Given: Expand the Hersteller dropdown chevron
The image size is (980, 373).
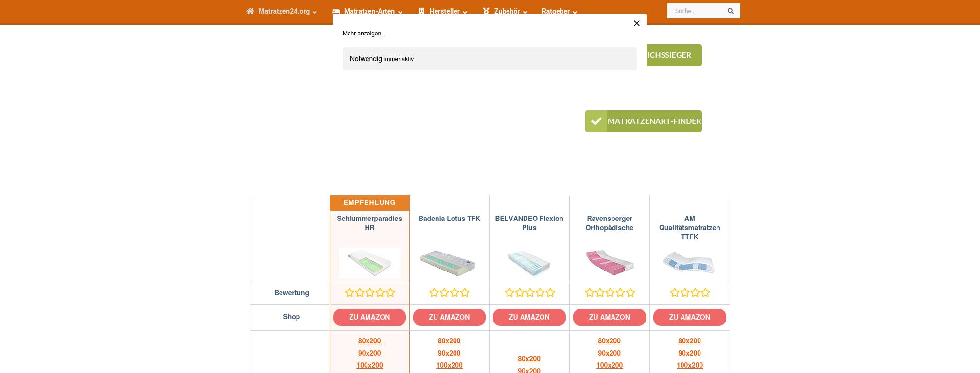Looking at the screenshot, I should (x=465, y=12).
